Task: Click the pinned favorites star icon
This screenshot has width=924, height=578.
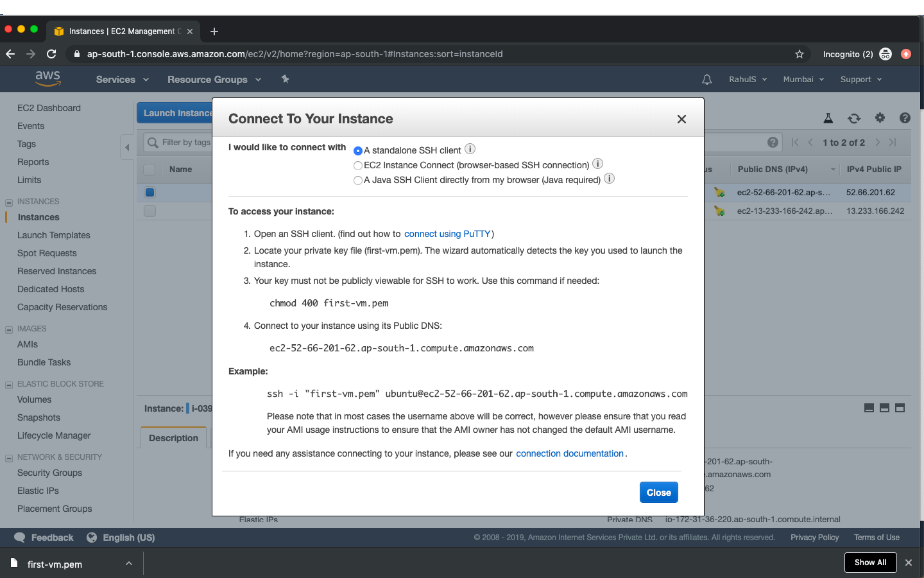Action: click(x=285, y=79)
